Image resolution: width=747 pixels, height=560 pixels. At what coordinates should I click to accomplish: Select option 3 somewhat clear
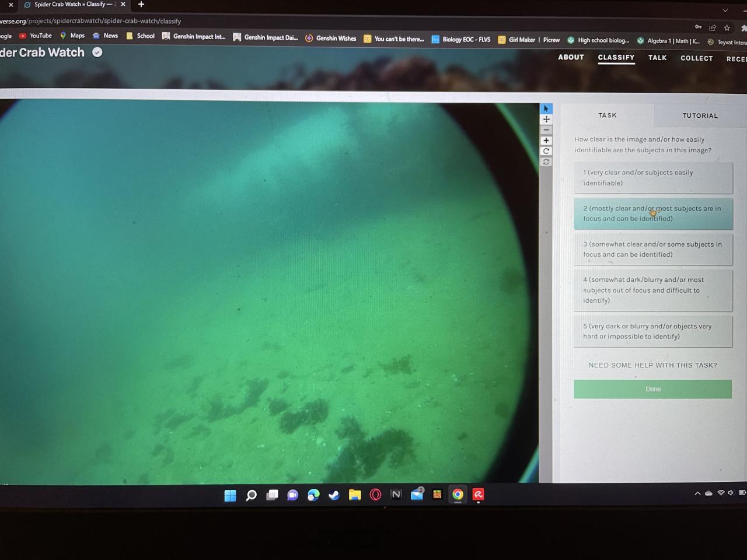click(653, 249)
